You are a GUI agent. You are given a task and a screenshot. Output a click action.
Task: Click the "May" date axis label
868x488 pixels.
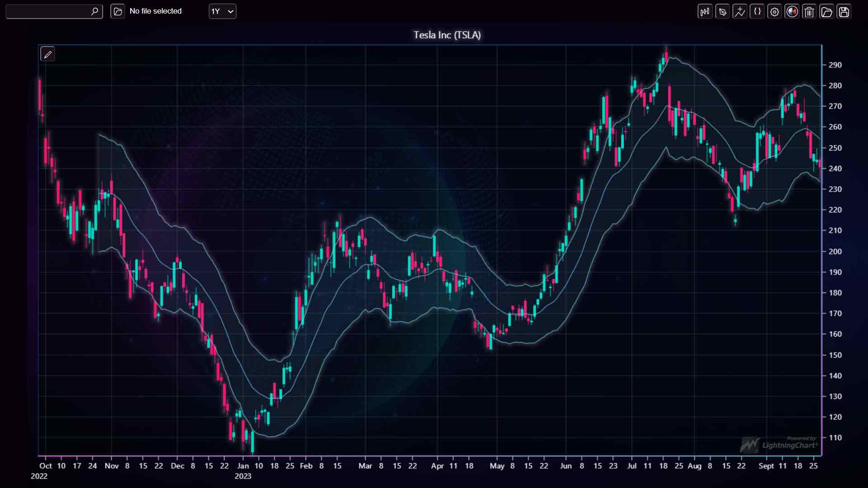[x=497, y=466]
